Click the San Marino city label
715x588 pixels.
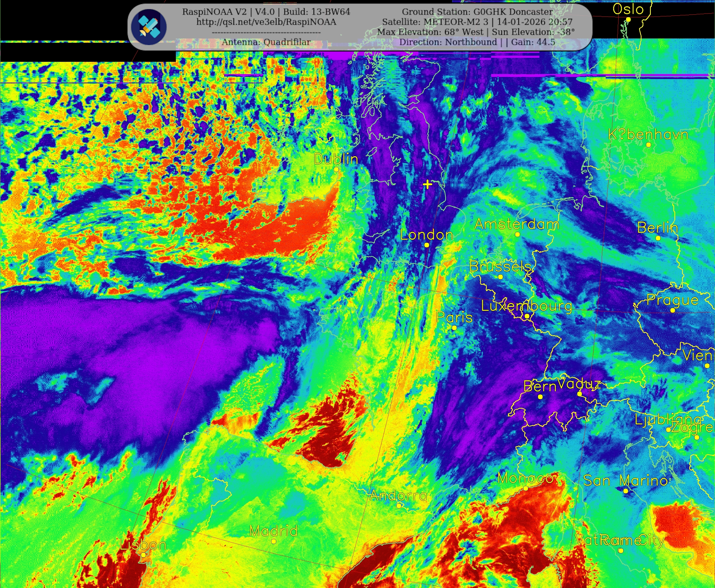coord(625,481)
